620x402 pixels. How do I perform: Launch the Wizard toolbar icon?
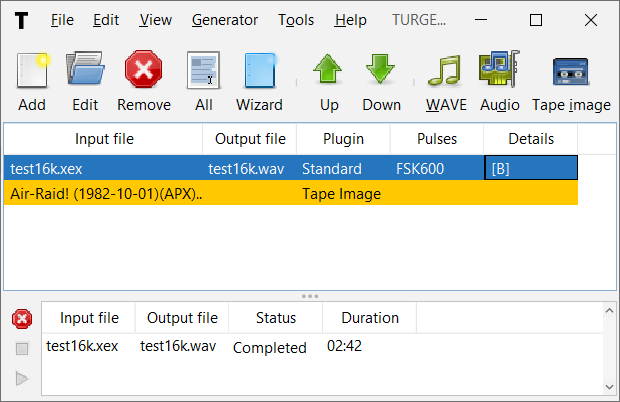click(x=259, y=74)
